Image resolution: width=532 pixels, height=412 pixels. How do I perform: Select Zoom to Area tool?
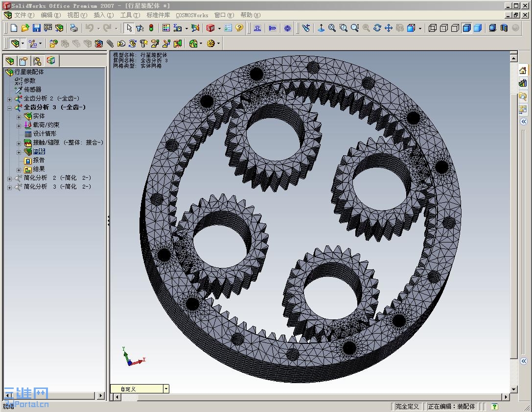point(344,28)
